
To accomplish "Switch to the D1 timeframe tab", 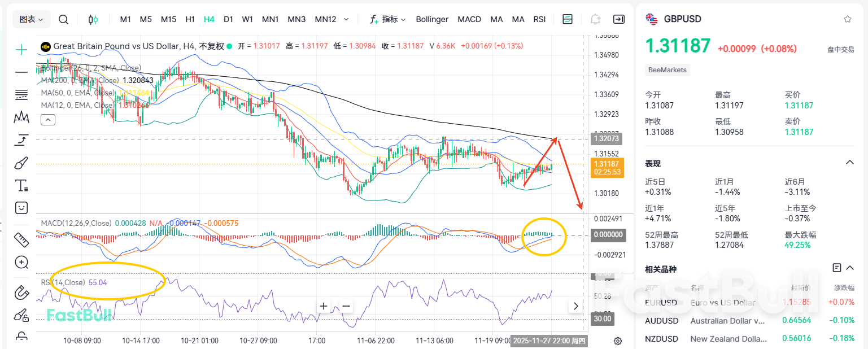I will coord(228,19).
